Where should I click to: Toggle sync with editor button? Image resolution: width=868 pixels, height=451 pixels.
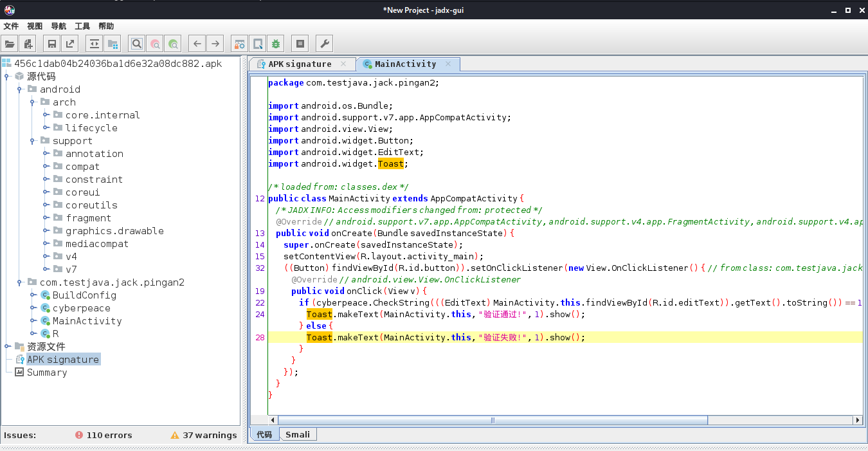pyautogui.click(x=94, y=44)
